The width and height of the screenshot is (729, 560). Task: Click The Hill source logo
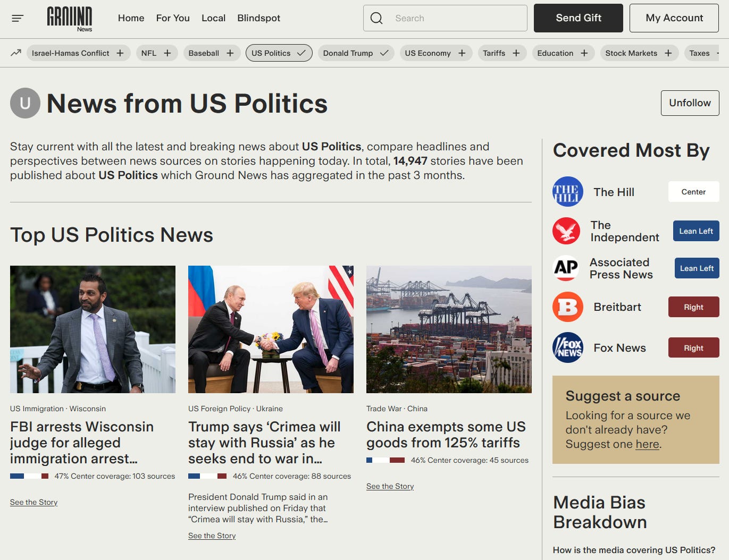(568, 192)
